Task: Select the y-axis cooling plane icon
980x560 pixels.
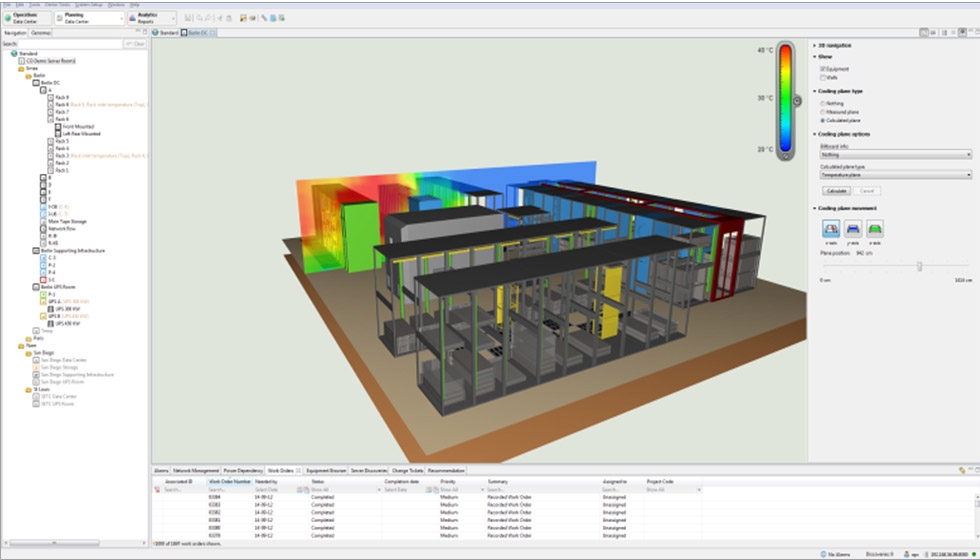Action: (x=853, y=229)
